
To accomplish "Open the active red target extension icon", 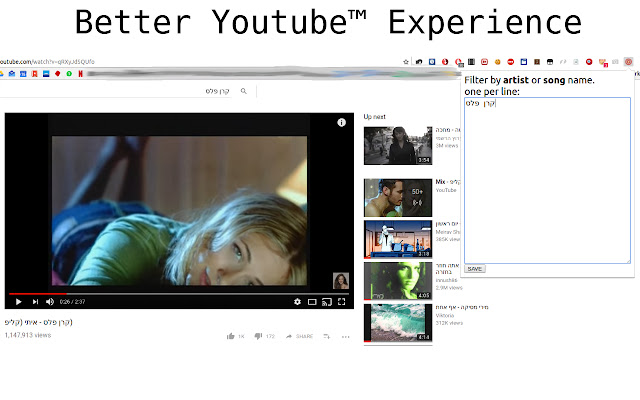I will 629,62.
